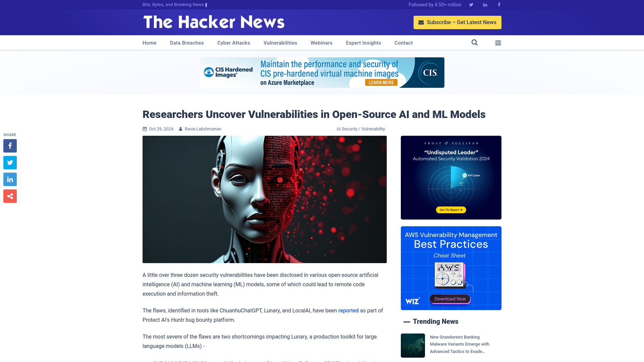Click the Subscribe Get Latest News button
The width and height of the screenshot is (644, 362).
(458, 22)
